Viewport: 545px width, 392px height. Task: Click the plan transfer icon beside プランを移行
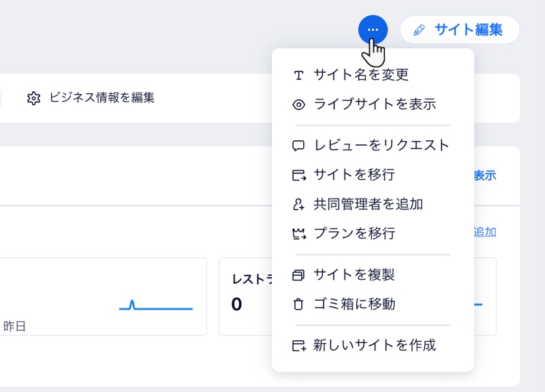click(x=298, y=233)
